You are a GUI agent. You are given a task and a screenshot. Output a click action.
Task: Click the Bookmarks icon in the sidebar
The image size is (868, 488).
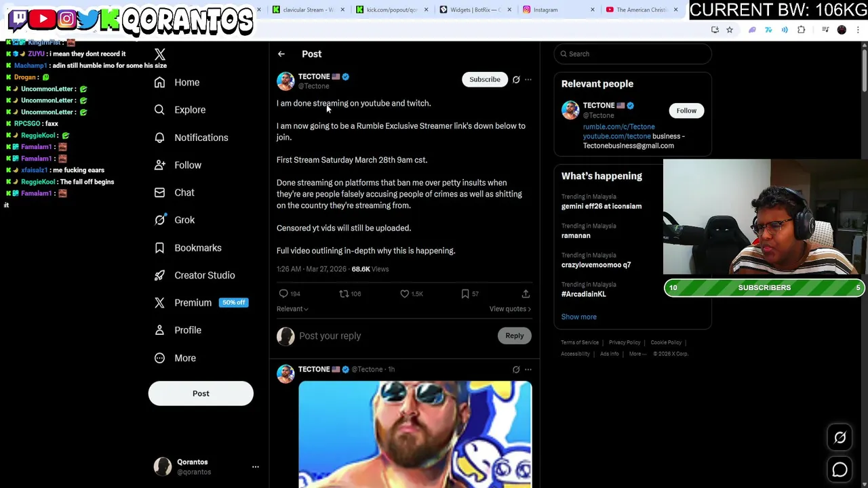tap(159, 247)
